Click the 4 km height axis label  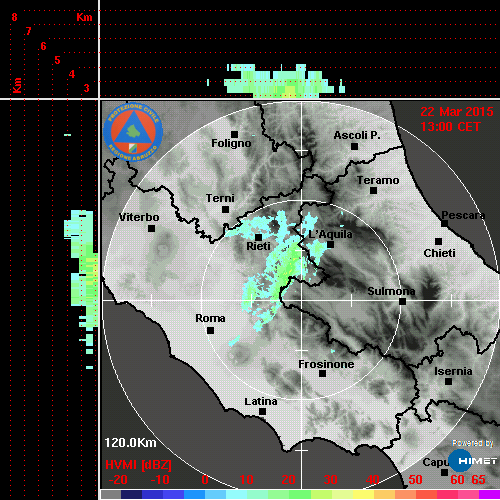[x=72, y=74]
